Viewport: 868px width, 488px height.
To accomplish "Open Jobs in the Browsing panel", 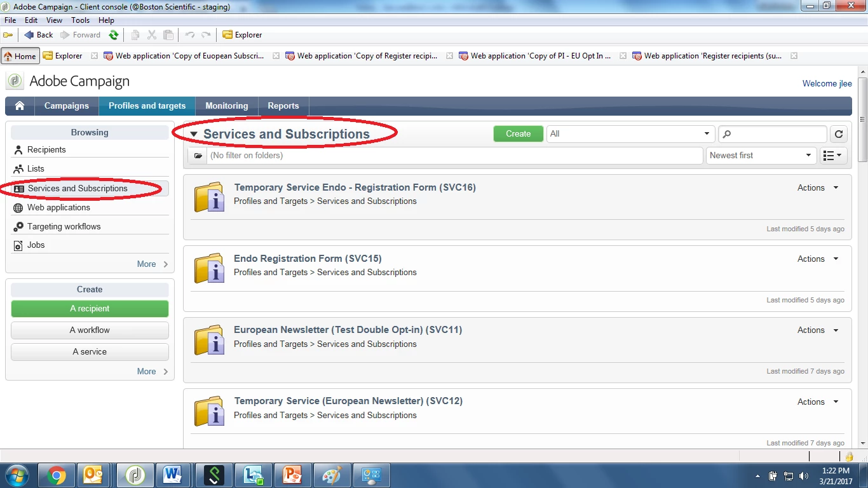I will pyautogui.click(x=36, y=245).
